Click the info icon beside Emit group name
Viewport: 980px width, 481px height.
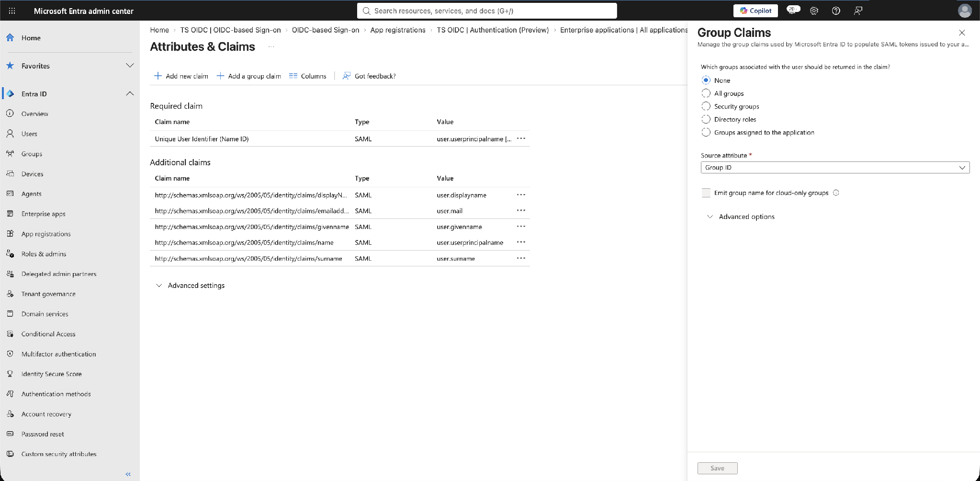coord(836,193)
